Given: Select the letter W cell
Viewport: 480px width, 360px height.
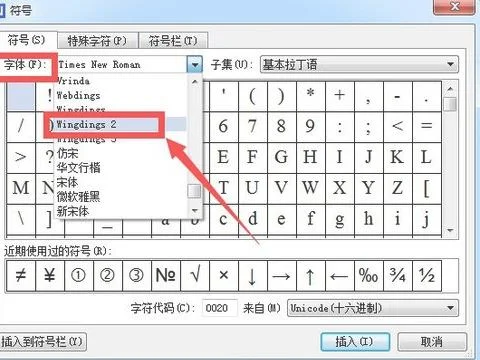Looking at the screenshot, I should point(311,188).
